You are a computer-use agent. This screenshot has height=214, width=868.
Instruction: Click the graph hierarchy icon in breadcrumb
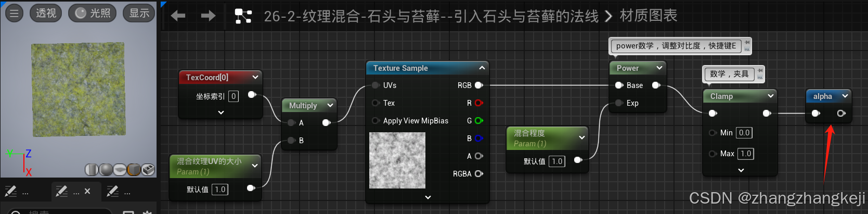click(243, 16)
